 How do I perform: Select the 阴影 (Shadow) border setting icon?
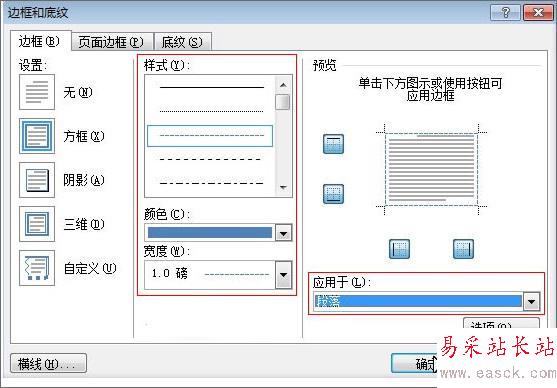tap(37, 180)
